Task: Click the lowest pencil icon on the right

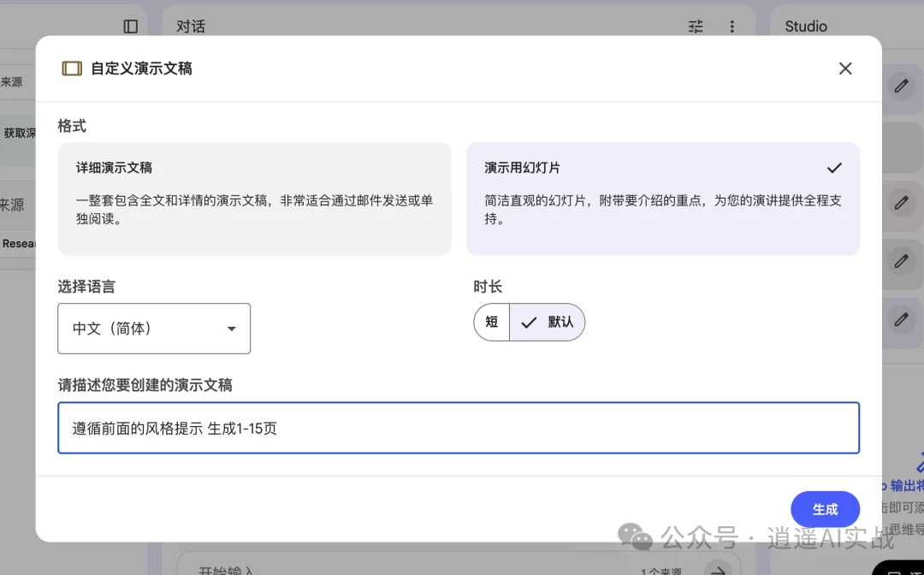Action: (902, 320)
